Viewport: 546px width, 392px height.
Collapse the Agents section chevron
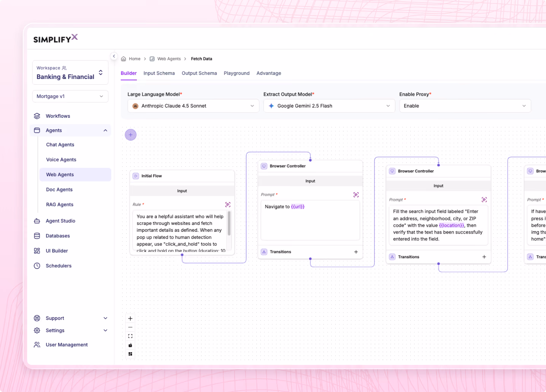click(x=105, y=131)
